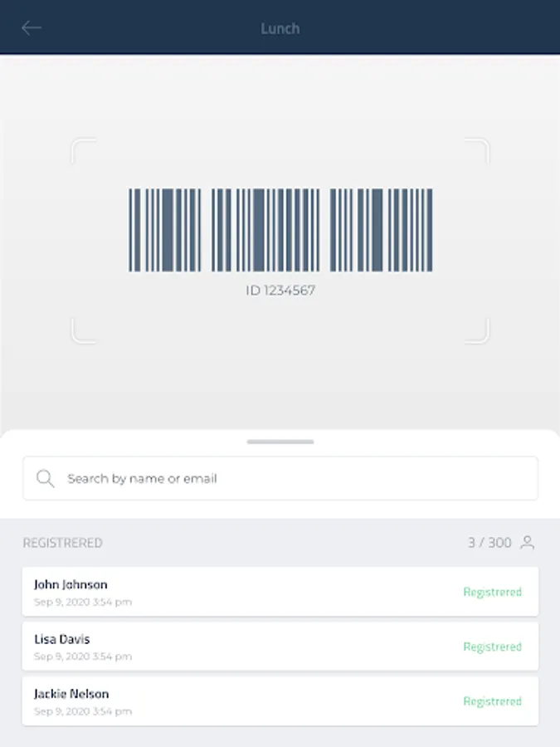Tap the attendee person icon
This screenshot has width=560, height=747.
click(527, 543)
